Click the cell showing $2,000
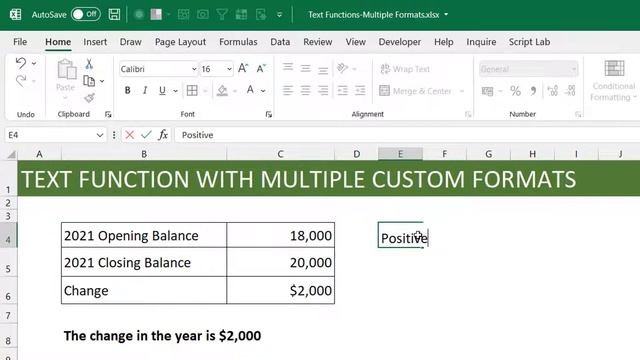This screenshot has height=360, width=640. click(x=280, y=291)
